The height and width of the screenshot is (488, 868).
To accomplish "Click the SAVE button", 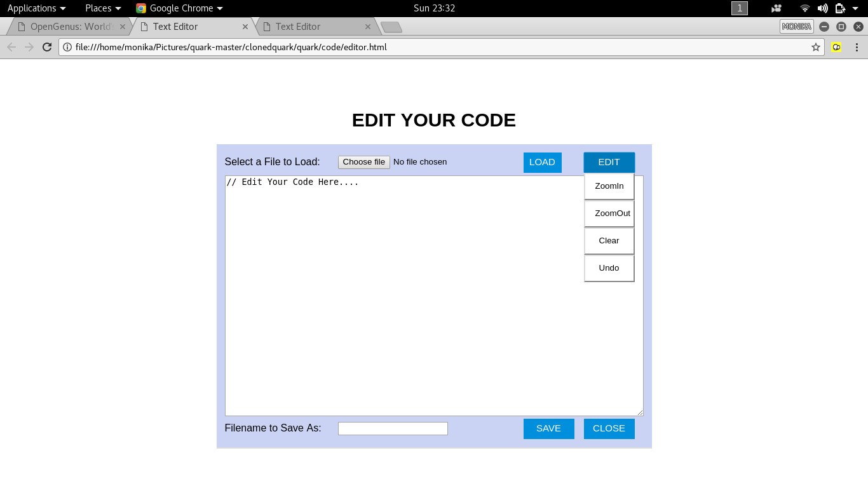I will click(x=548, y=428).
